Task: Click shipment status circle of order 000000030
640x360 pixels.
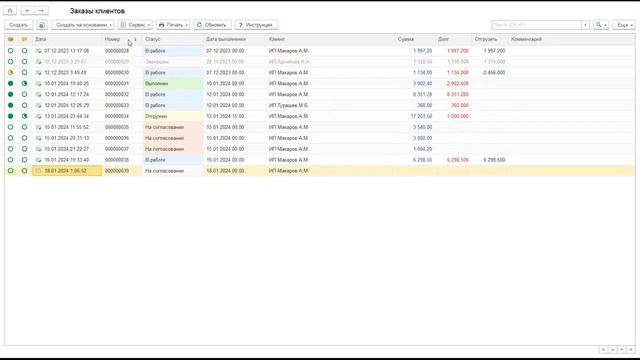Action: click(x=24, y=73)
